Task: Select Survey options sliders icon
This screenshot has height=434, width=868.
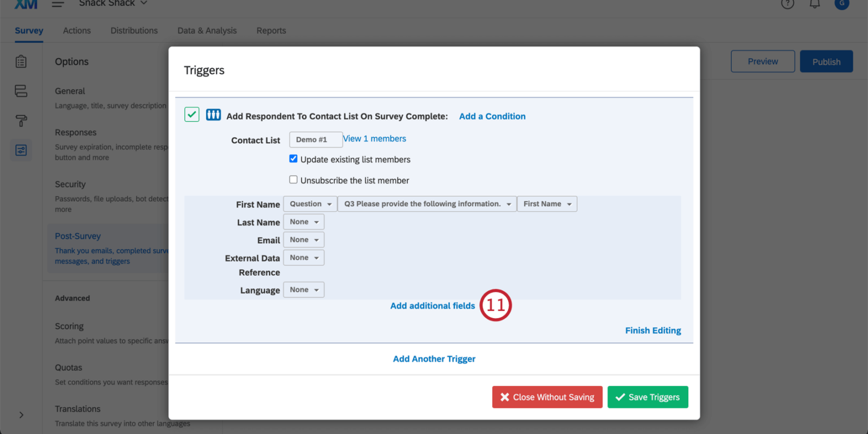Action: [21, 150]
